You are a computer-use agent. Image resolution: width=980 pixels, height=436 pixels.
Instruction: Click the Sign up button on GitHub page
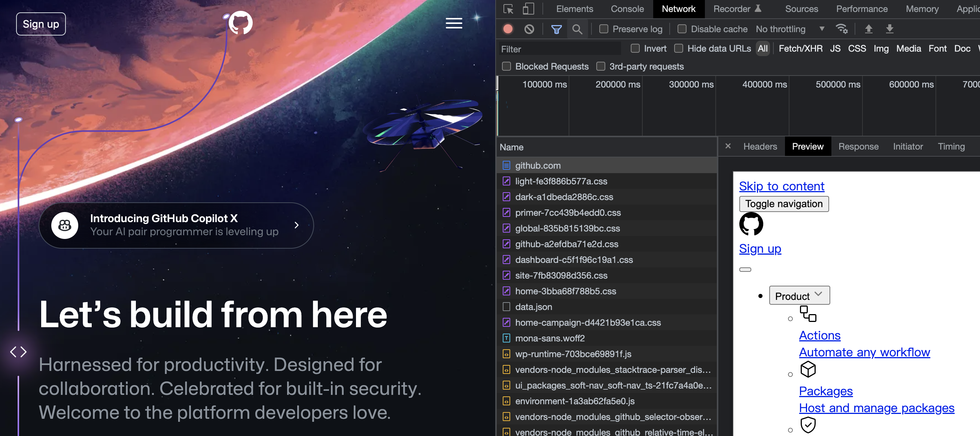[x=41, y=24]
